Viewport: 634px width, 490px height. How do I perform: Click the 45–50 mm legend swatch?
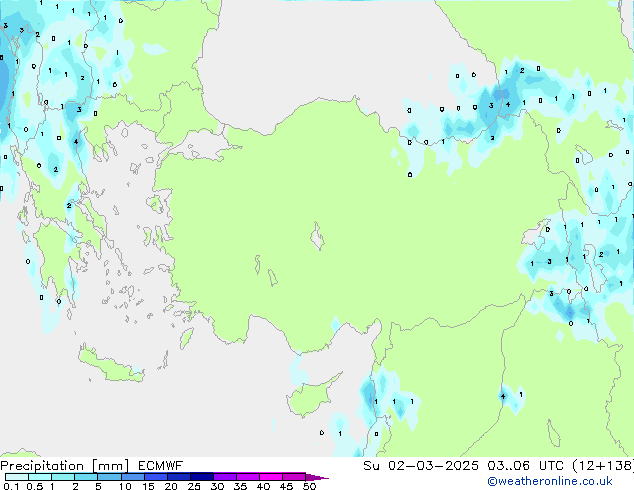(x=294, y=477)
